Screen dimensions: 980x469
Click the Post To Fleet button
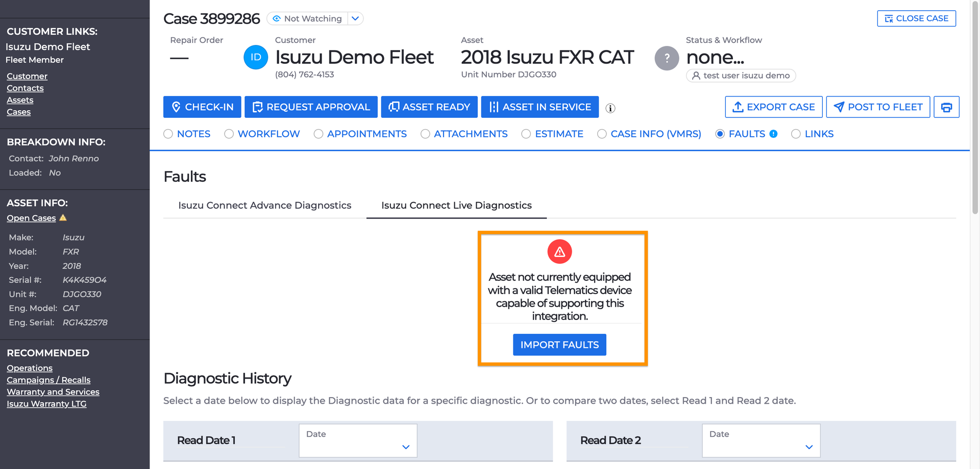tap(878, 107)
